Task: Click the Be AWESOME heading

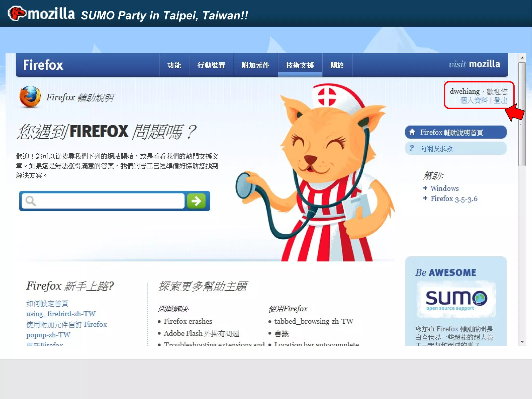Action: pyautogui.click(x=446, y=272)
